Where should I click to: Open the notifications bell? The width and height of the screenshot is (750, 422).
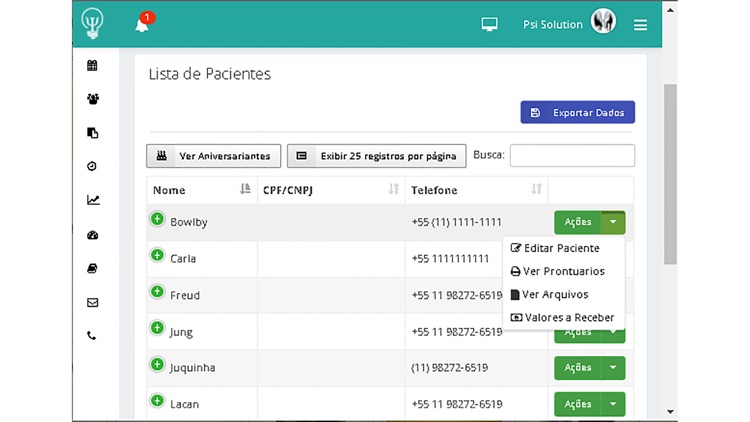[x=142, y=24]
